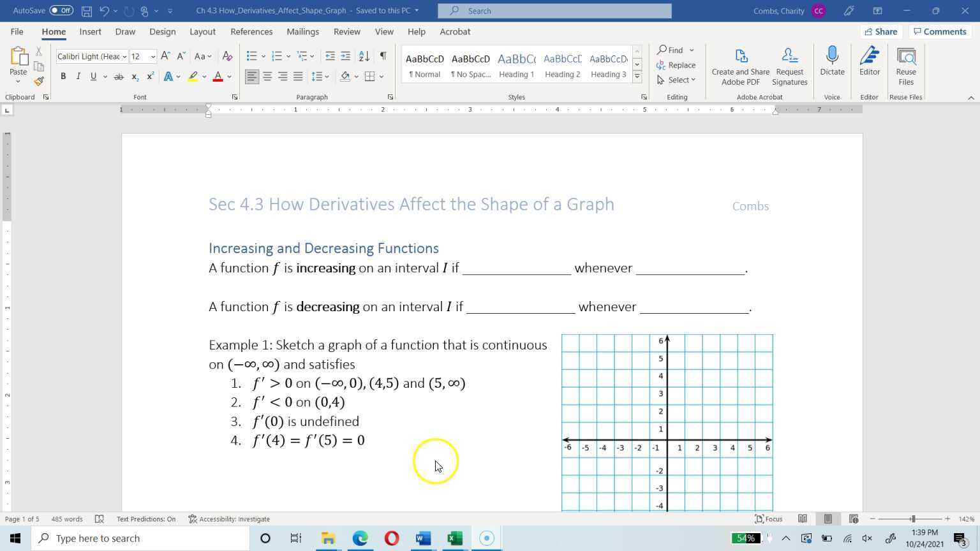Apply strikethrough formatting to text
Viewport: 980px width, 551px height.
point(118,77)
